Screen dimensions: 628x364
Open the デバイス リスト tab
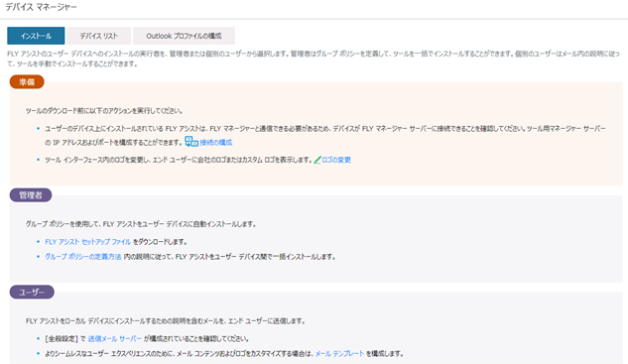point(98,36)
